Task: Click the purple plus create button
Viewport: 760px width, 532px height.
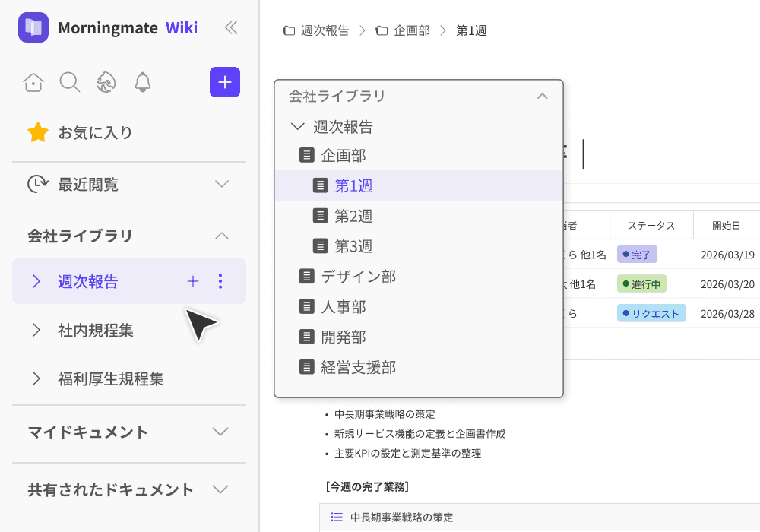Action: [225, 82]
